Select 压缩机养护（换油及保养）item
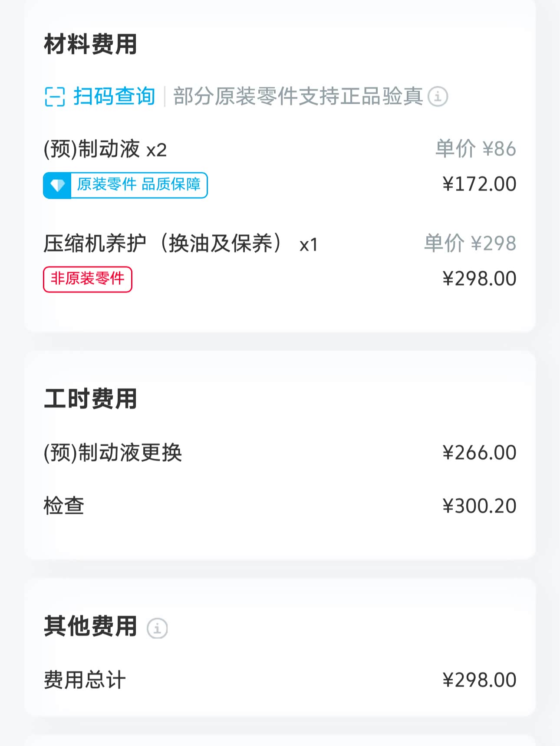 [181, 243]
